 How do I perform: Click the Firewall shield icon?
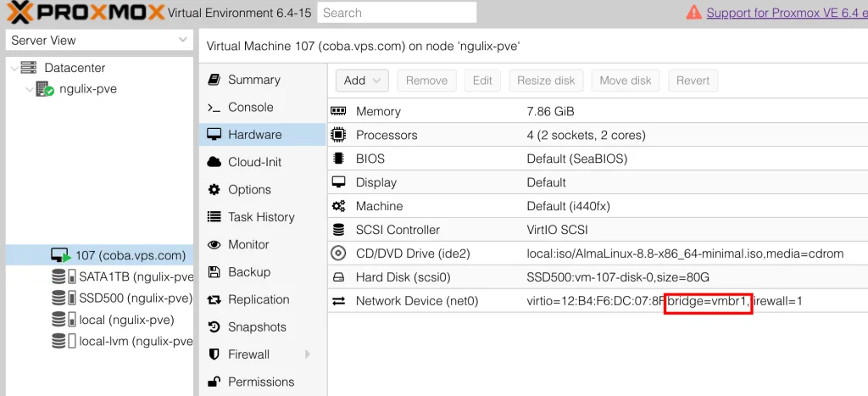(214, 354)
